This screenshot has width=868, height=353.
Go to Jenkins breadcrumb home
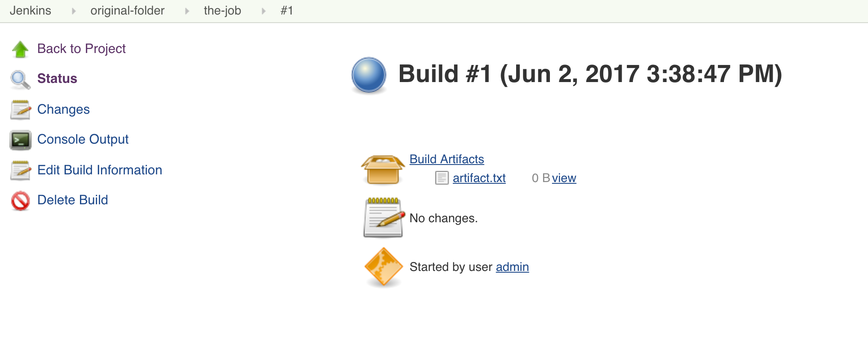(30, 11)
